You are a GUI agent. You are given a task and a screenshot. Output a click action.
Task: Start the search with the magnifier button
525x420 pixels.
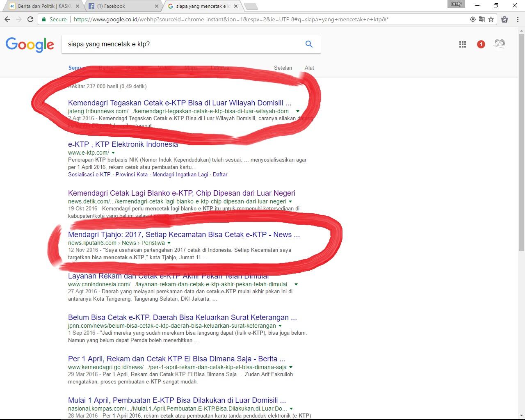(309, 44)
